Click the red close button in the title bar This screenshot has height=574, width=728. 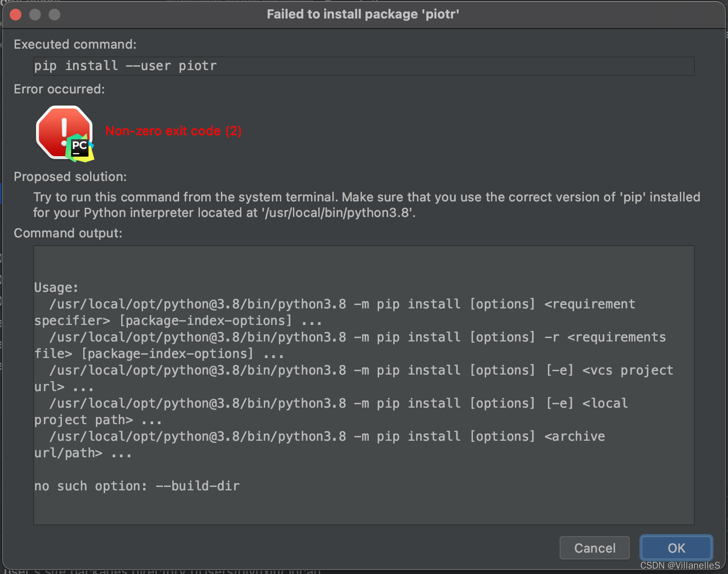[x=15, y=14]
